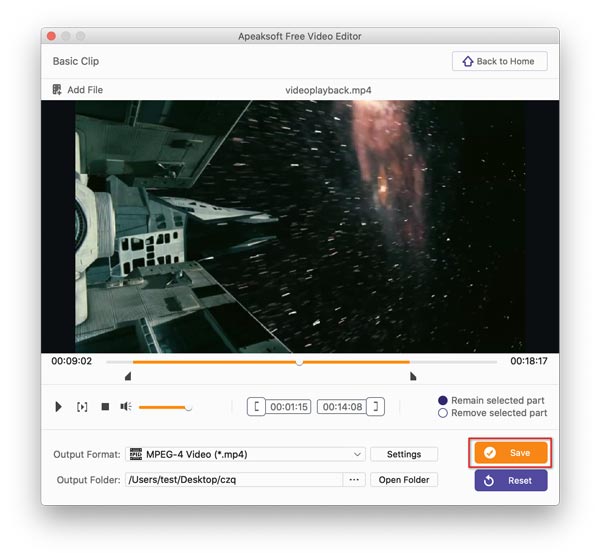Screen dimensions: 600x559
Task: Save the clipped video
Action: [x=510, y=453]
